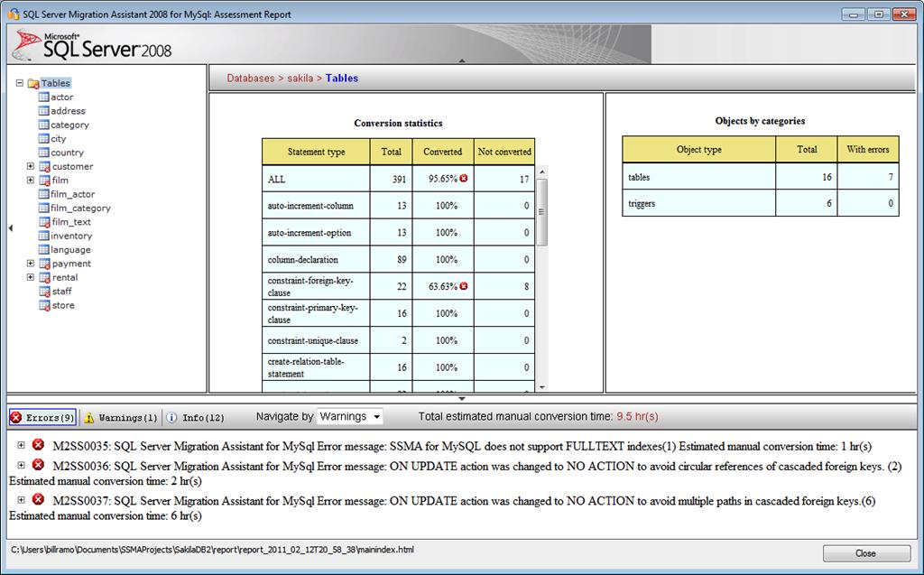Click the With errors column header

pyautogui.click(x=868, y=149)
